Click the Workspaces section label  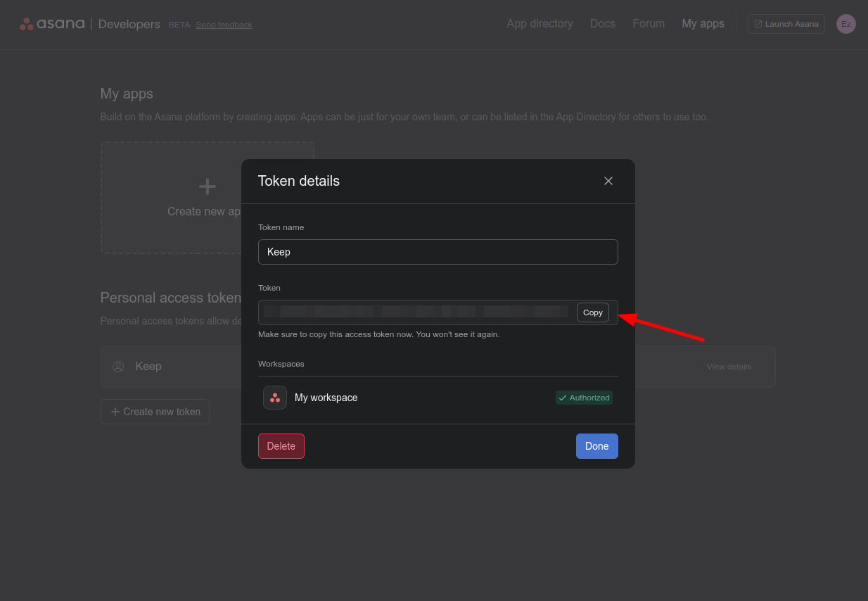coord(281,364)
